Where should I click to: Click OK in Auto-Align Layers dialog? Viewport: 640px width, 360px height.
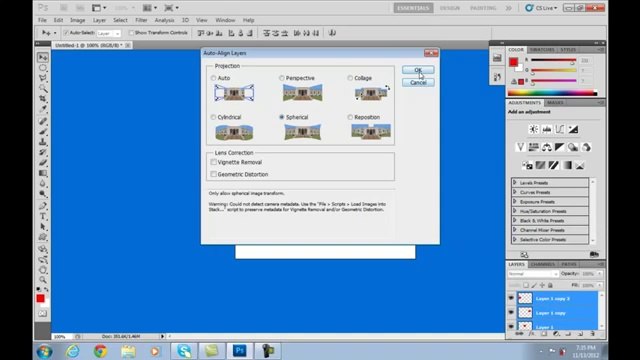(x=418, y=70)
